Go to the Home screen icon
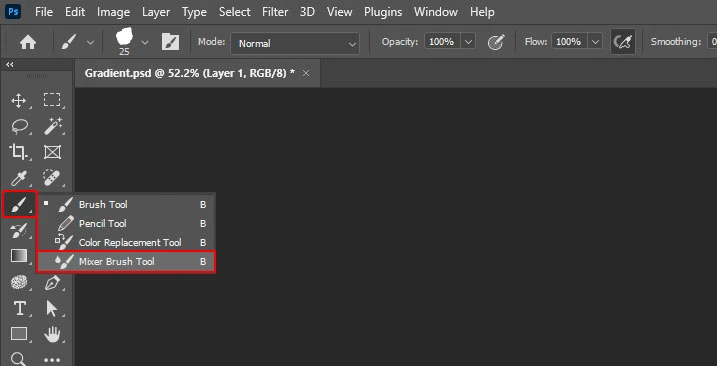The width and height of the screenshot is (717, 366). [x=28, y=43]
